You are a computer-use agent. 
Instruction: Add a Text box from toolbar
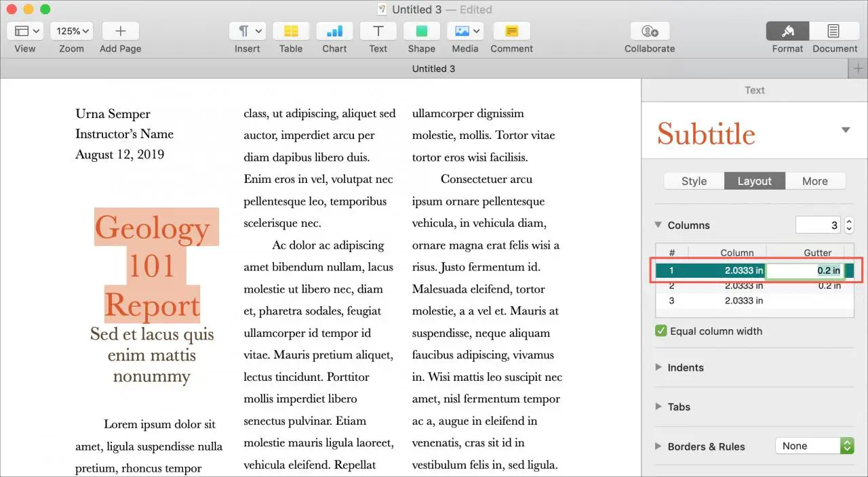378,31
